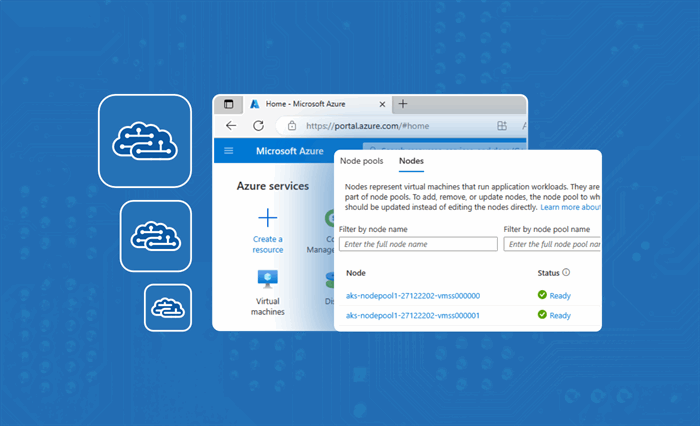Image resolution: width=700 pixels, height=426 pixels.
Task: Click the site lock icon in address bar
Action: click(x=292, y=126)
